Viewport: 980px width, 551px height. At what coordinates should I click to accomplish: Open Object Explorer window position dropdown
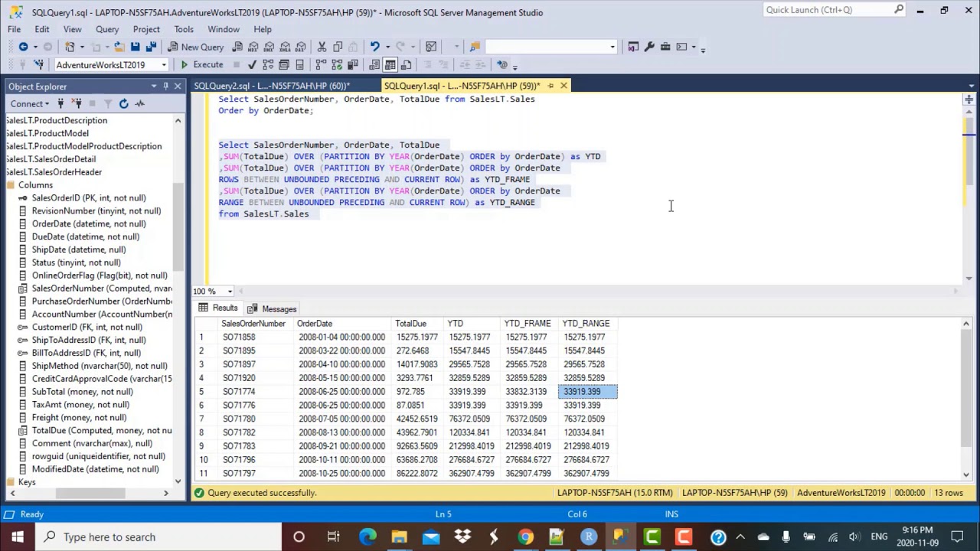coord(154,86)
